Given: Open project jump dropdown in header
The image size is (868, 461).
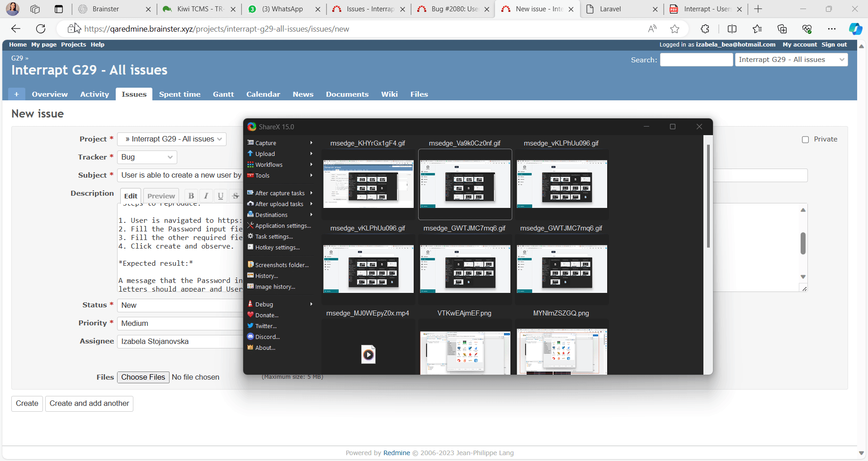Looking at the screenshot, I should (791, 60).
